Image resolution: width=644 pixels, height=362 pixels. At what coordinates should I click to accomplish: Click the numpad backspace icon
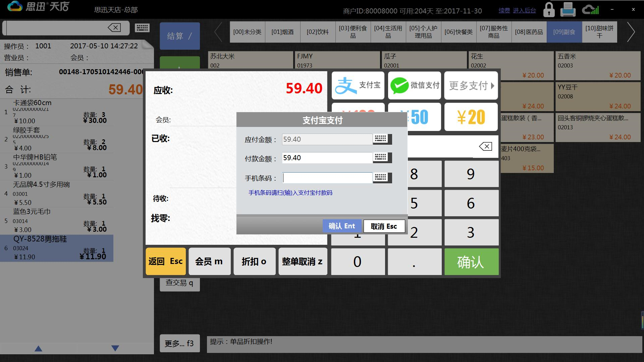click(x=485, y=146)
